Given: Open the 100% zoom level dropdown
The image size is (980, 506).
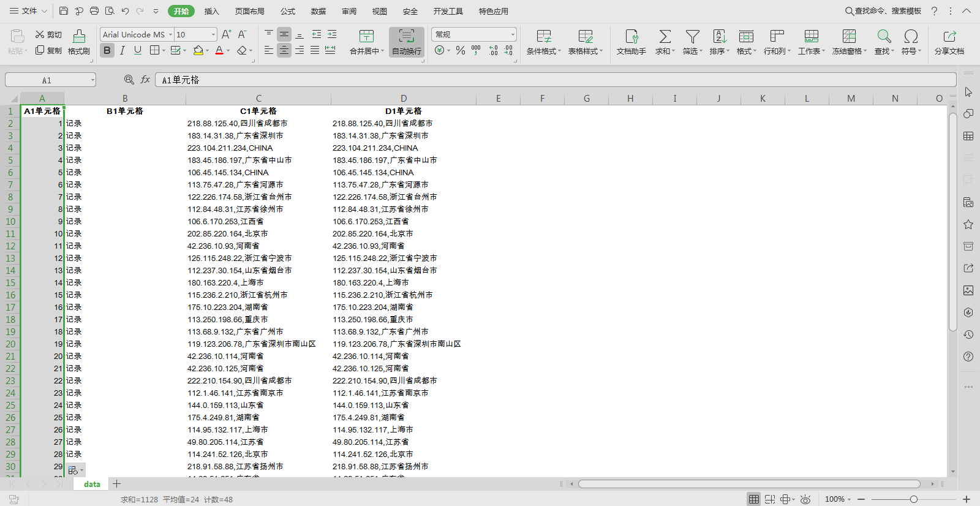Looking at the screenshot, I should click(838, 499).
